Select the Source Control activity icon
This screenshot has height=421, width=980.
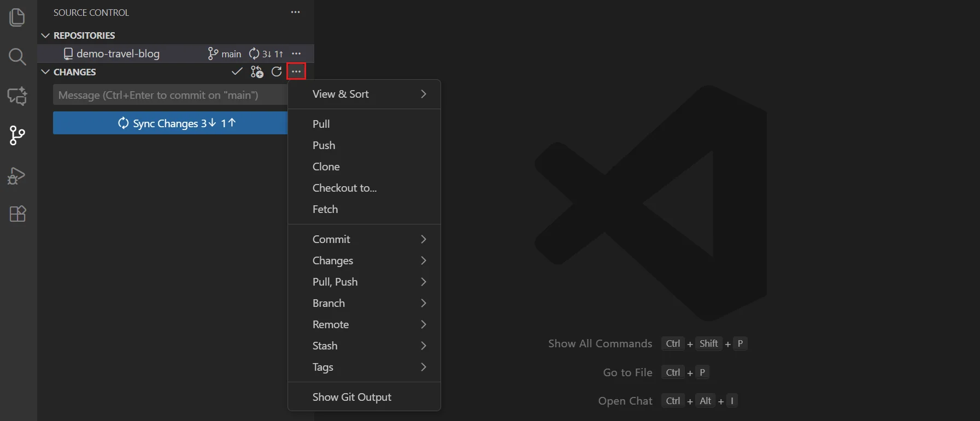coord(17,135)
